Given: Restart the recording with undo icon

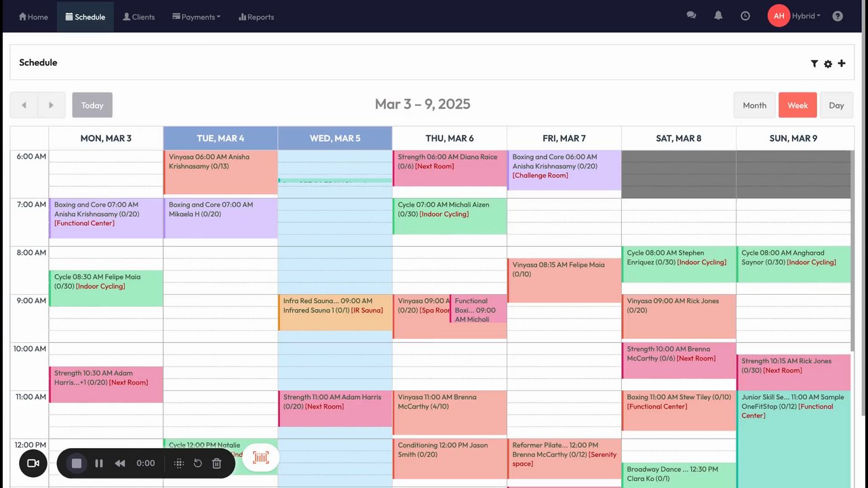Looking at the screenshot, I should (x=198, y=464).
